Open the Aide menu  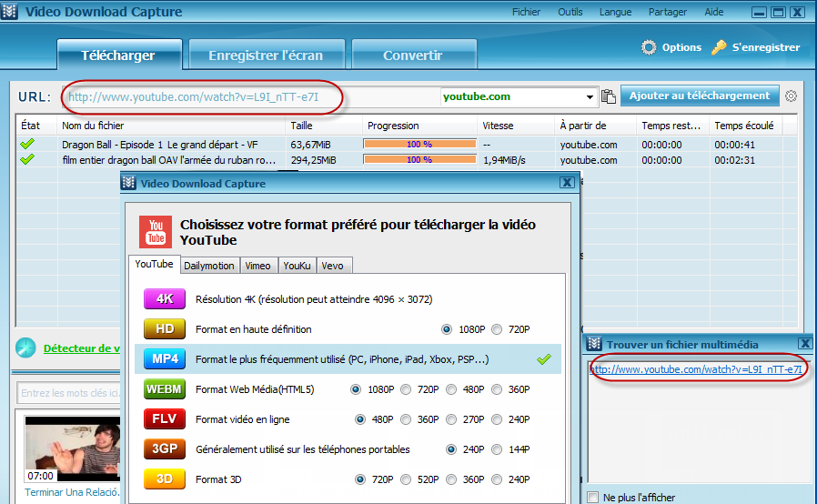[714, 12]
